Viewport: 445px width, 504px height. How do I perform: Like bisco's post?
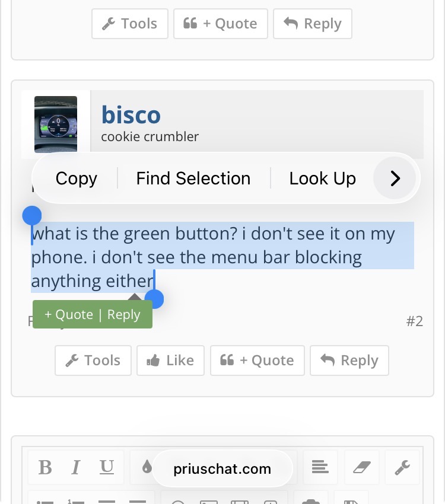(x=170, y=361)
